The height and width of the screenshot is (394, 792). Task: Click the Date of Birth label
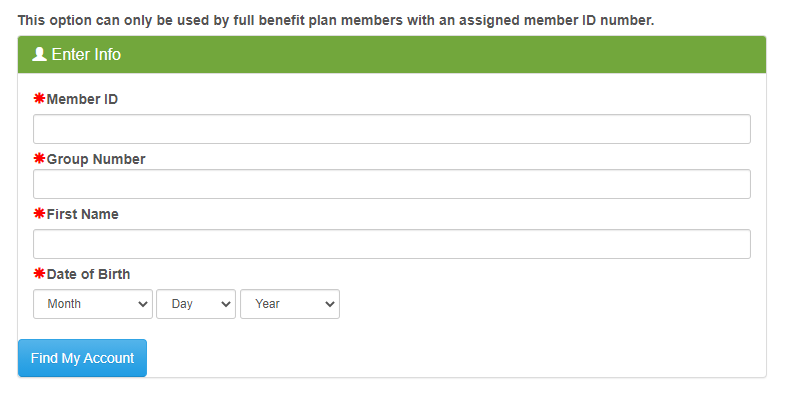[x=88, y=274]
